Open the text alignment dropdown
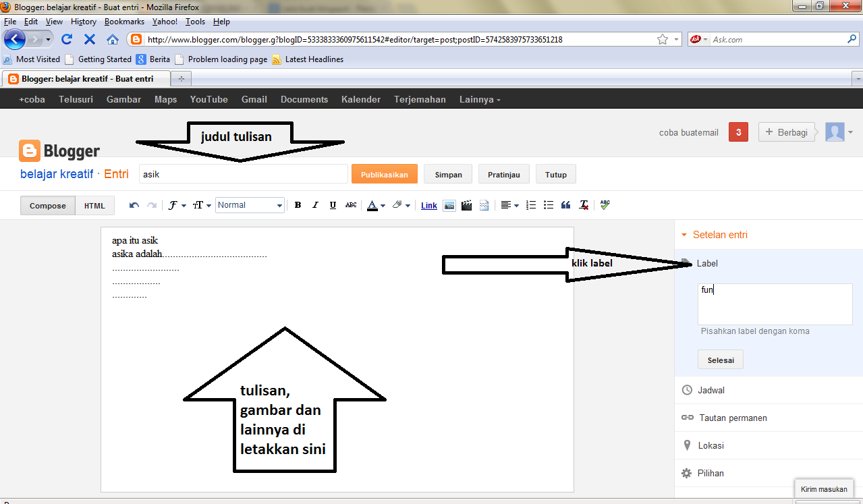Image resolution: width=863 pixels, height=504 pixels. click(509, 205)
